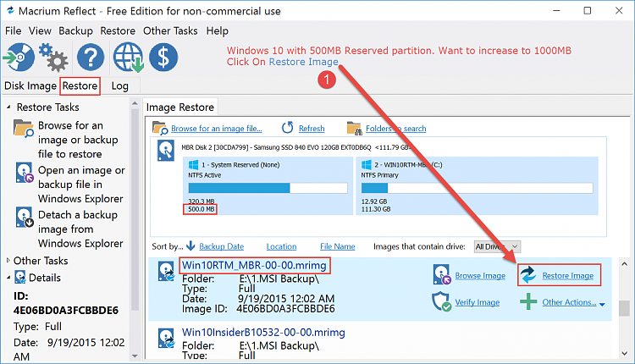
Task: Click the WIN10RTM-MBR partition usage bar
Action: 477,188
